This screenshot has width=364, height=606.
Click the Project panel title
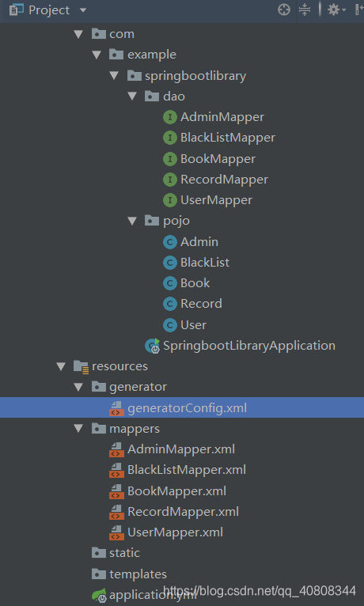click(x=49, y=10)
